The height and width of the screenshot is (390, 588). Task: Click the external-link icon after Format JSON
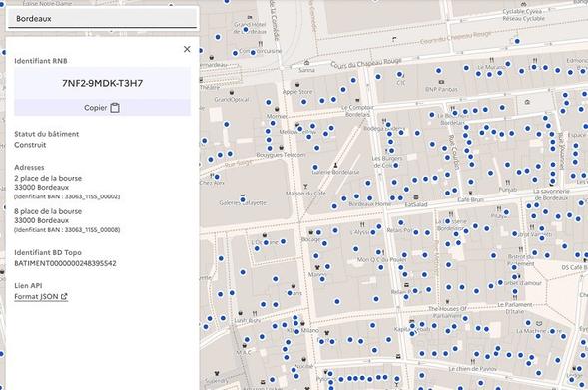click(x=64, y=296)
